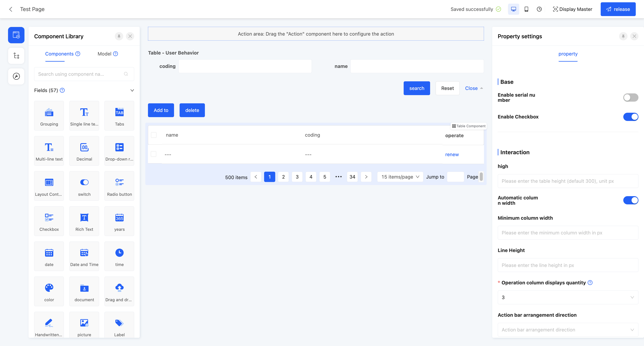Click the table horizontal scrollbar handle

pos(481,176)
